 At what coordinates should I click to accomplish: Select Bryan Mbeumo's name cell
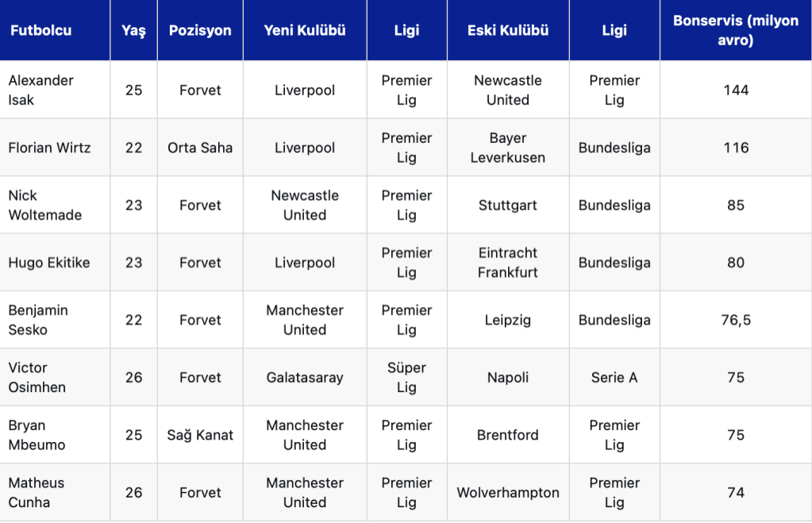[x=37, y=435]
